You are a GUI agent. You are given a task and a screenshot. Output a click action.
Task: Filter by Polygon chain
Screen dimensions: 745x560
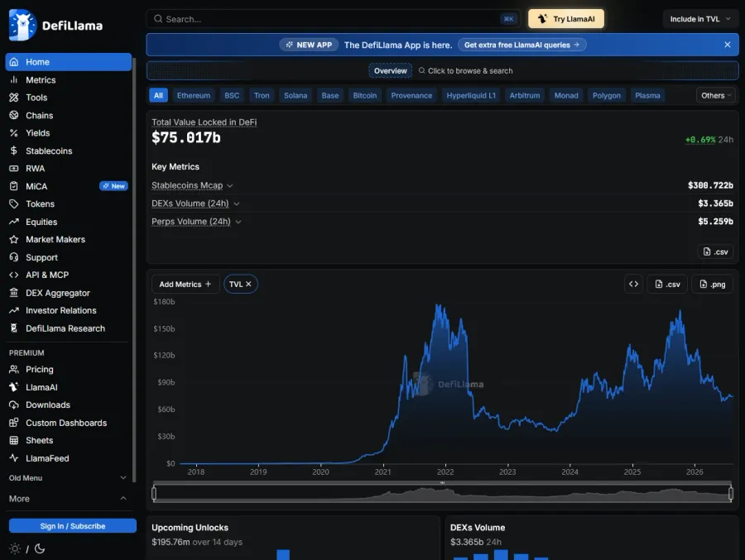(606, 95)
